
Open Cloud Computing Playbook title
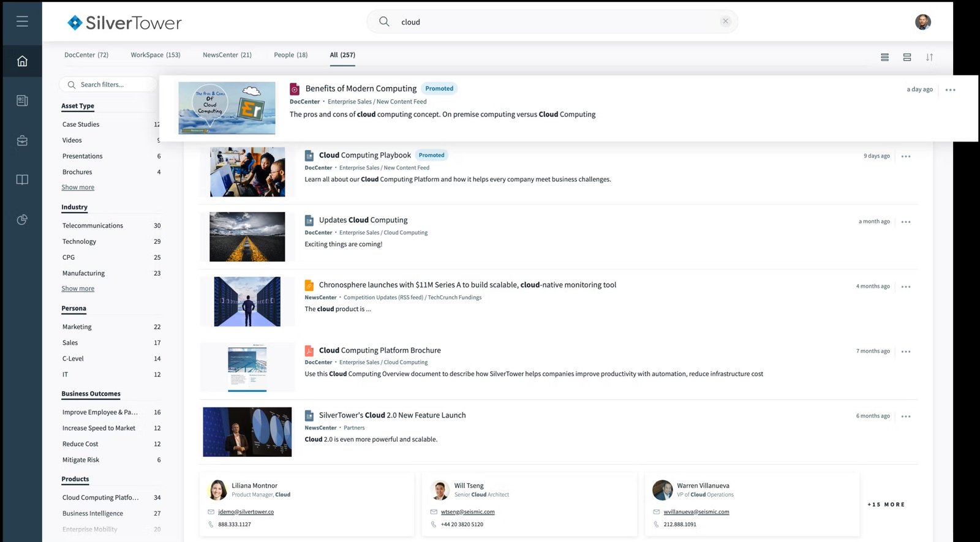pos(365,156)
